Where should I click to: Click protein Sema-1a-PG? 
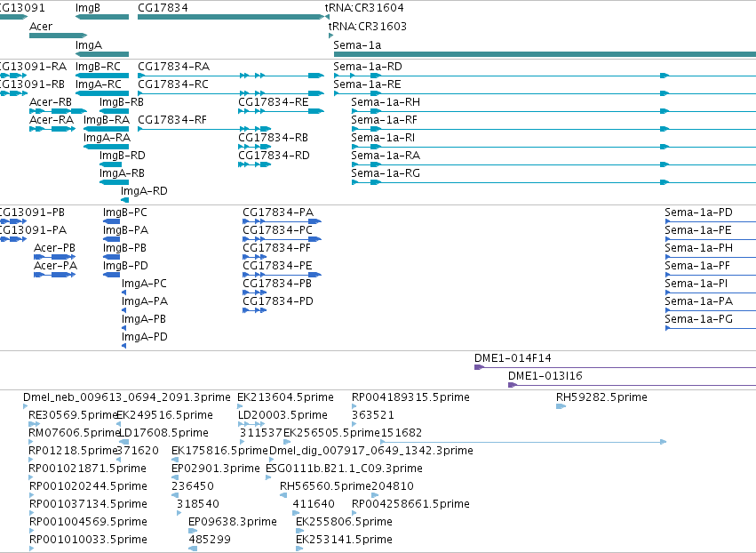click(x=711, y=328)
